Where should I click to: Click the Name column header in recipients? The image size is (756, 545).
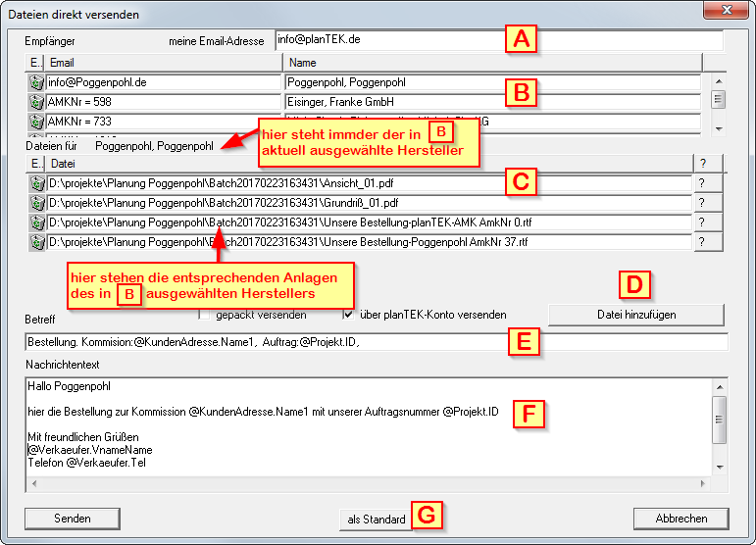click(490, 63)
